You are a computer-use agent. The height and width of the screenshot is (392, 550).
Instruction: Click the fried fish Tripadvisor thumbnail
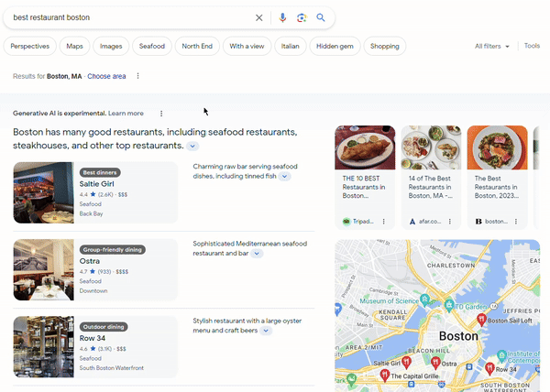coord(365,147)
